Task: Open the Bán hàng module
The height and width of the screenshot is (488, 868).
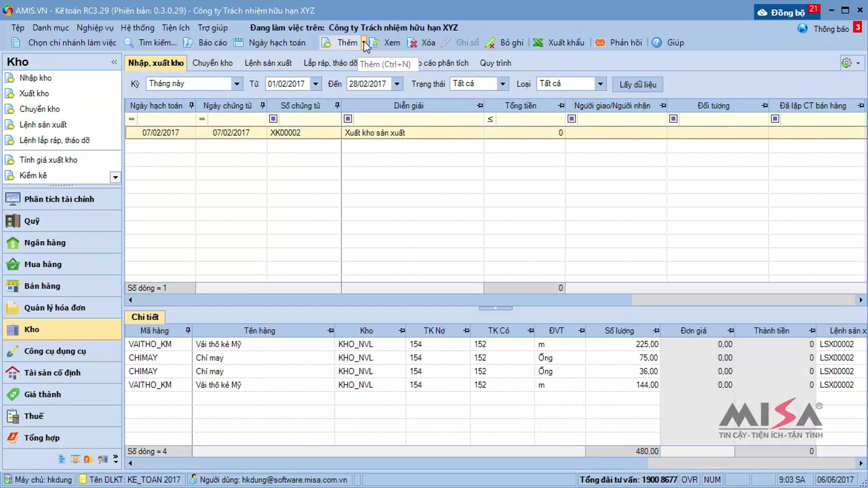Action: (62, 286)
